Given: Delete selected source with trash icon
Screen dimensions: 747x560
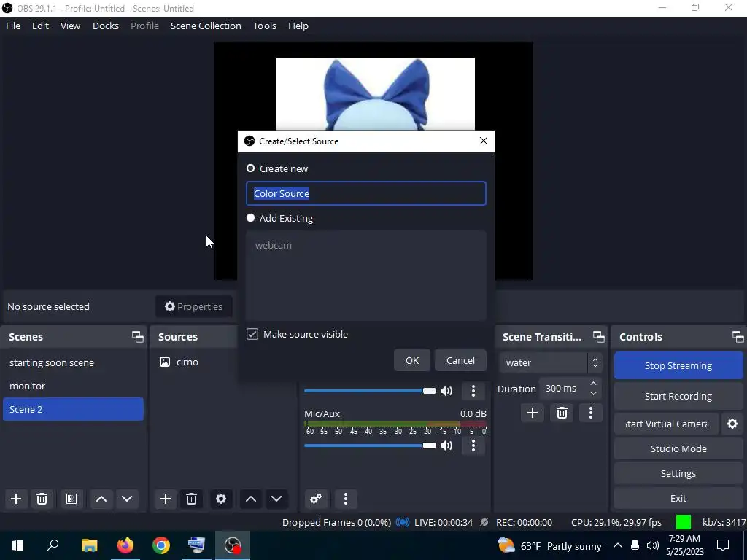Looking at the screenshot, I should (192, 499).
